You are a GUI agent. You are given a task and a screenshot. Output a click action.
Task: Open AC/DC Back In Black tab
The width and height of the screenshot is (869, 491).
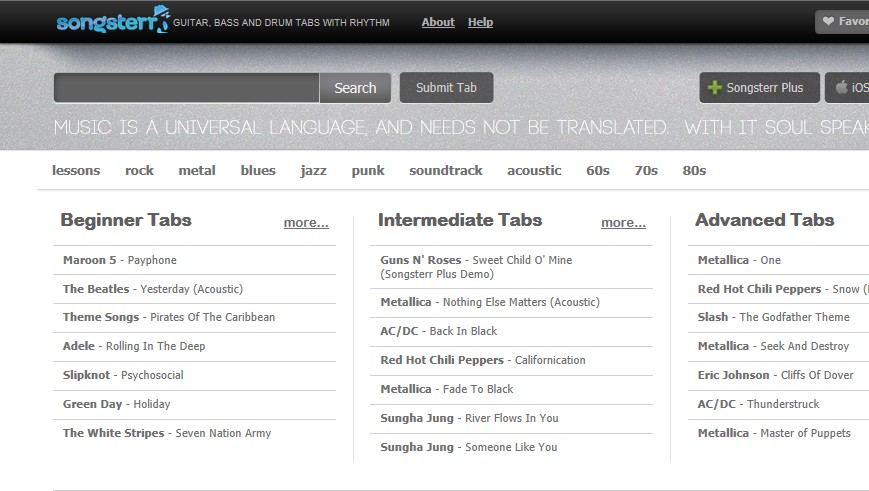(x=439, y=331)
